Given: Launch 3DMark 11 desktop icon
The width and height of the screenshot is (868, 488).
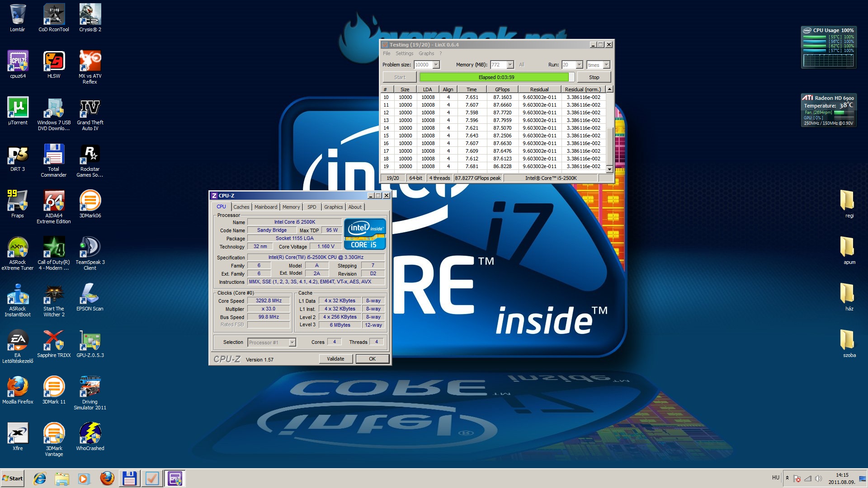Looking at the screenshot, I should point(54,390).
